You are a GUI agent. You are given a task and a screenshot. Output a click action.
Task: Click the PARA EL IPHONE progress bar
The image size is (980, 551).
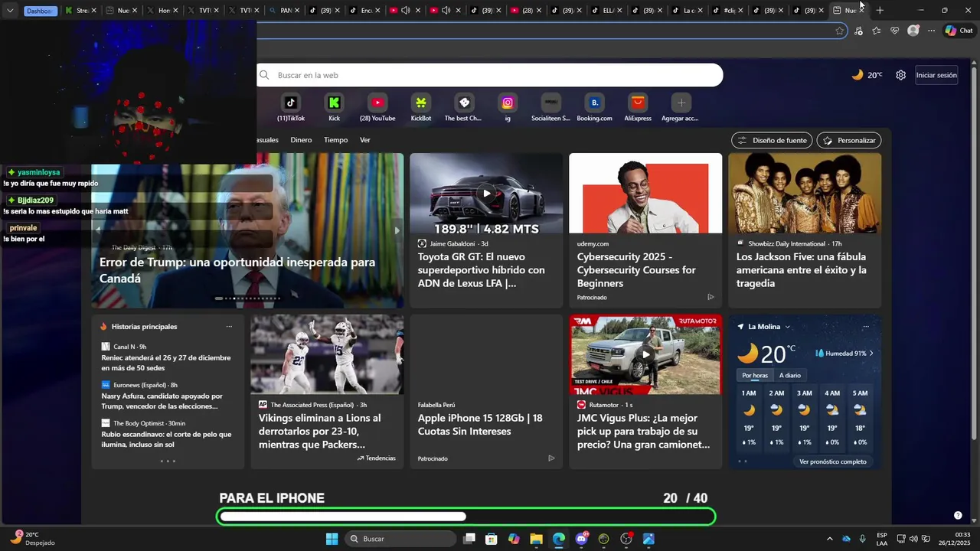point(466,517)
